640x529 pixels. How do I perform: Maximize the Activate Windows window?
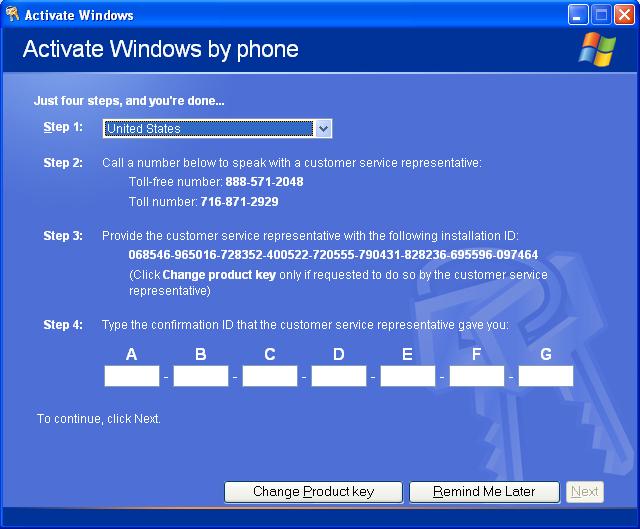pyautogui.click(x=601, y=14)
